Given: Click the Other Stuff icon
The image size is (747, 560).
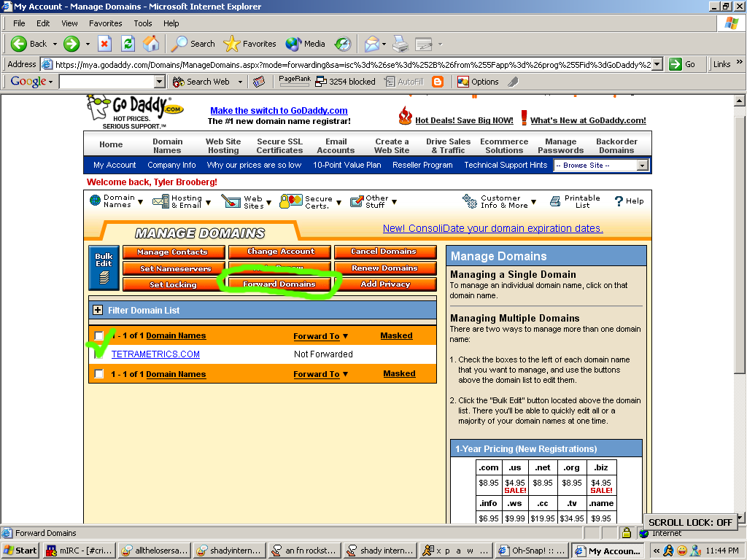Looking at the screenshot, I should tap(356, 201).
